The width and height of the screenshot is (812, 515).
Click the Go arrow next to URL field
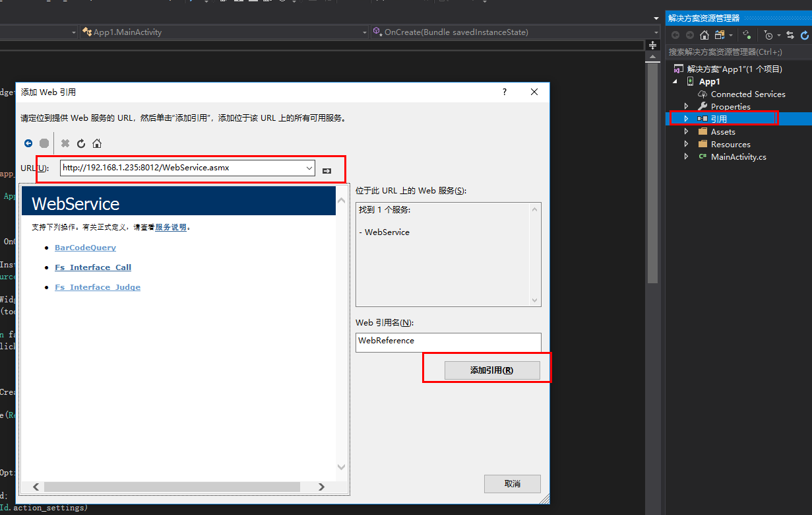tap(327, 171)
